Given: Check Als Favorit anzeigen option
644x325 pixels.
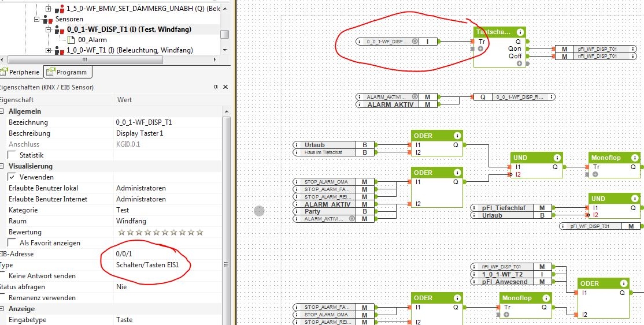Looking at the screenshot, I should pos(12,243).
